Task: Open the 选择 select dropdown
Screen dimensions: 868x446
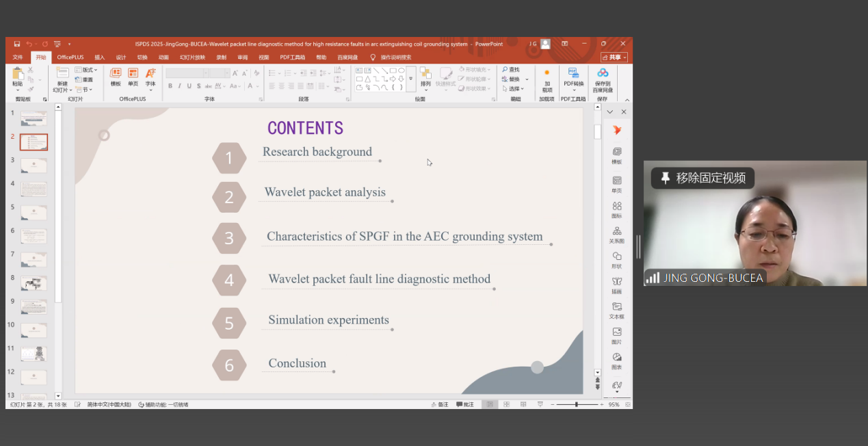Action: pos(513,89)
